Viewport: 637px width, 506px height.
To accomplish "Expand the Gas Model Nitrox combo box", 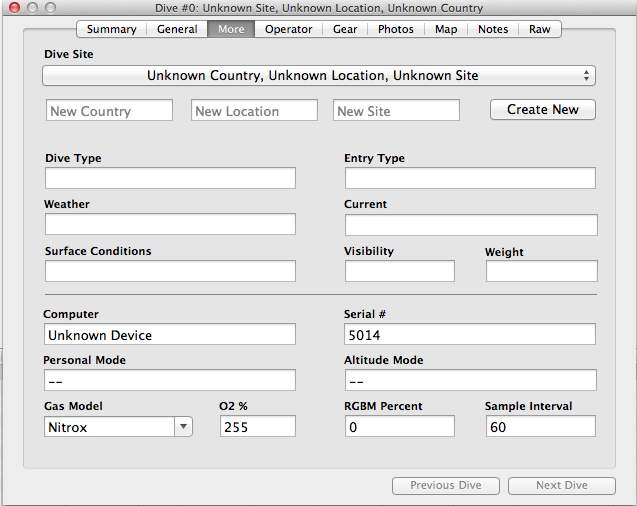I will pyautogui.click(x=183, y=427).
